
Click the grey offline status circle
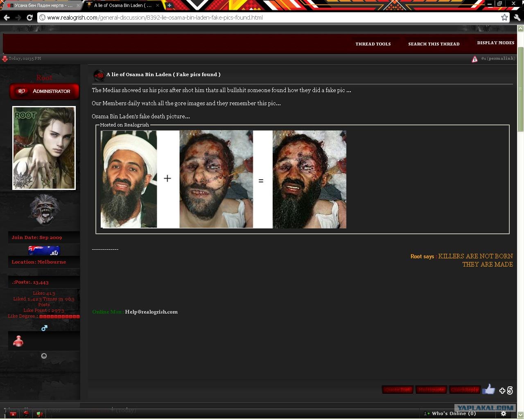[44, 356]
